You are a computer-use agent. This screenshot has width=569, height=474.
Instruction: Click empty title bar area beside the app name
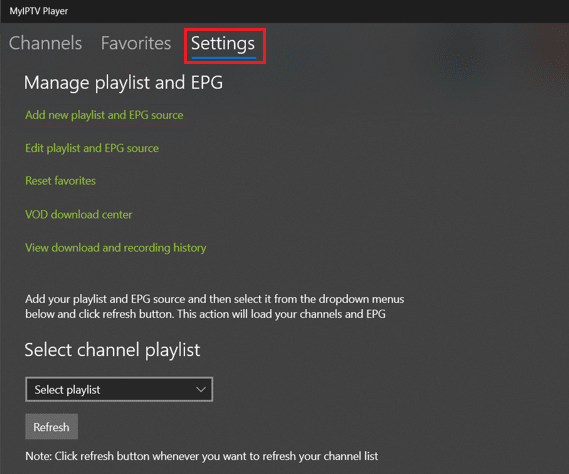(x=316, y=11)
